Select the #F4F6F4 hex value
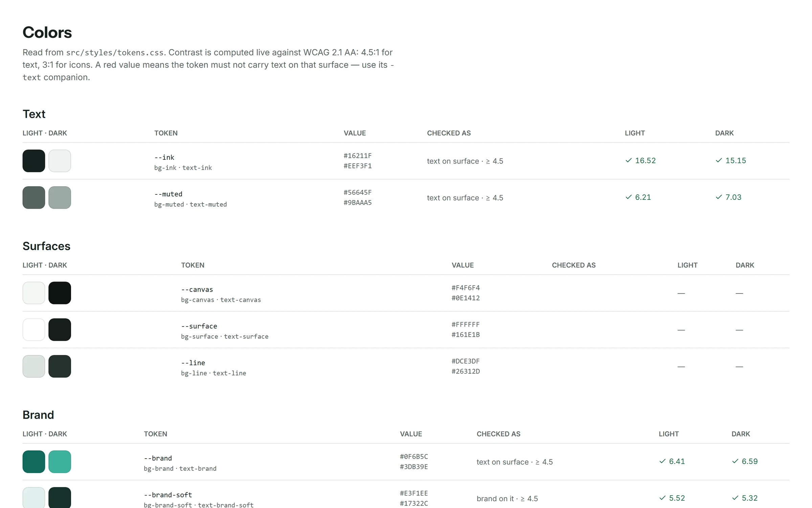The image size is (812, 508). (466, 288)
